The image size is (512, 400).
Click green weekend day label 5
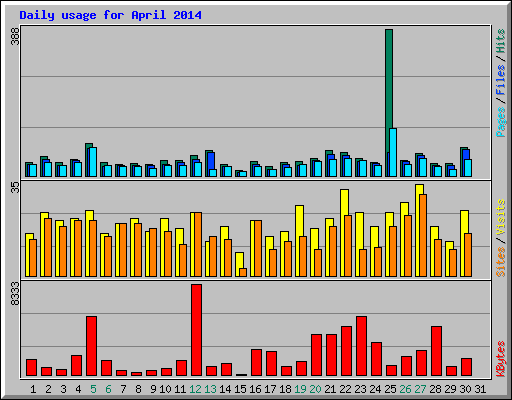pos(93,389)
